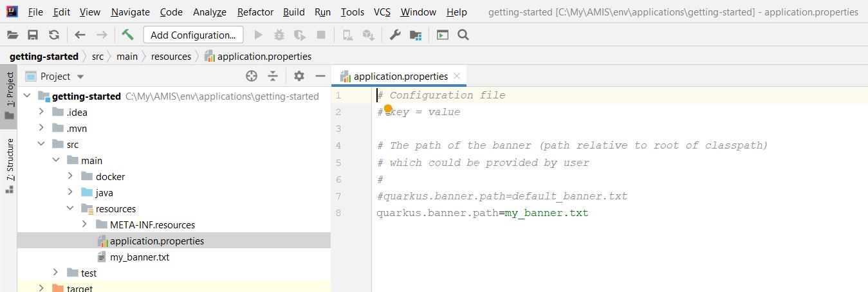Viewport: 868px width, 292px height.
Task: Collapse the resources folder
Action: (x=70, y=208)
